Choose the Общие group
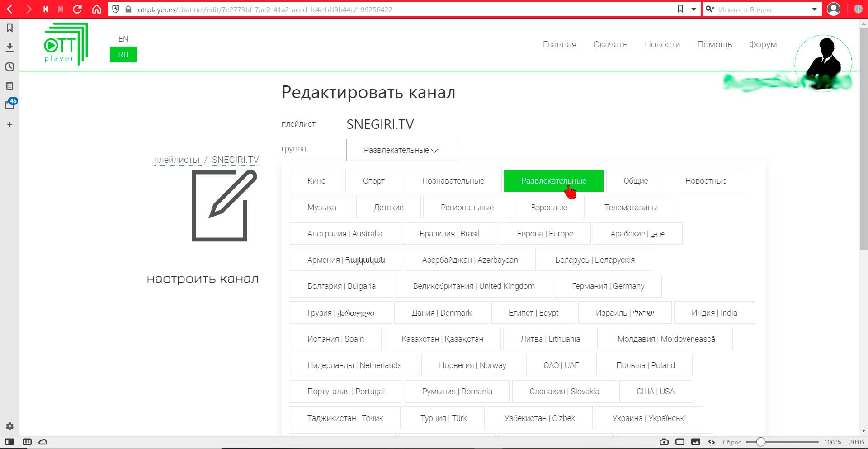 coord(636,181)
